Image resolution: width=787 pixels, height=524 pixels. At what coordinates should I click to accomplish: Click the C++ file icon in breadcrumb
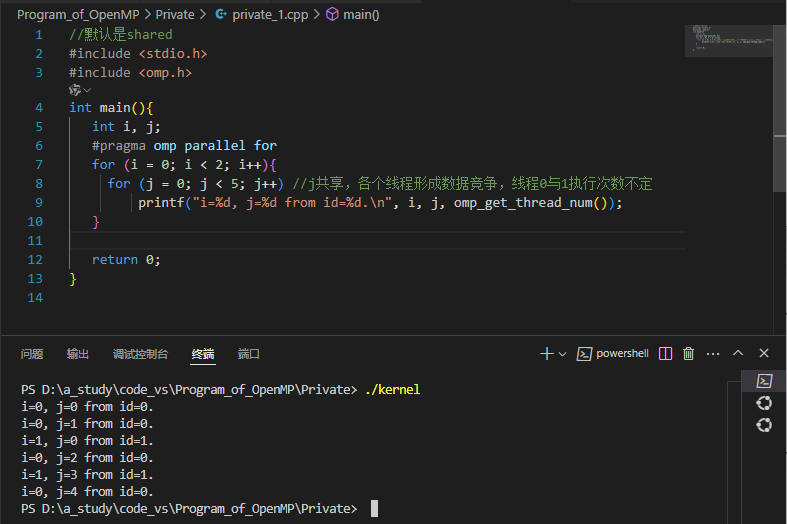(220, 15)
